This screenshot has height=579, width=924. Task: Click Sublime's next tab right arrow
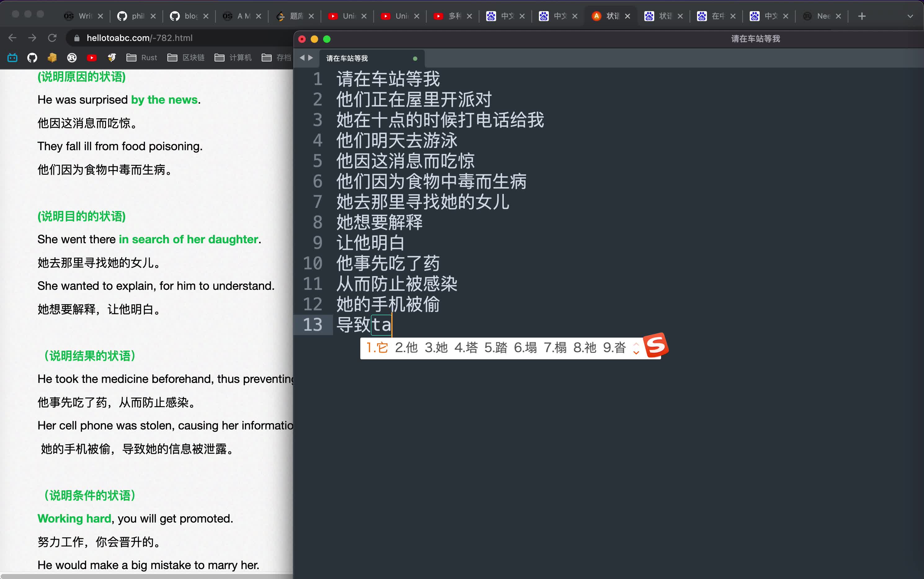tap(311, 58)
